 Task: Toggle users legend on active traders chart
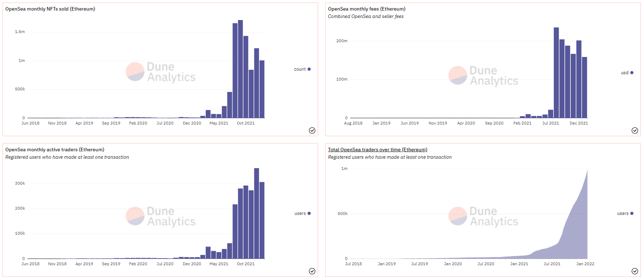click(x=303, y=214)
